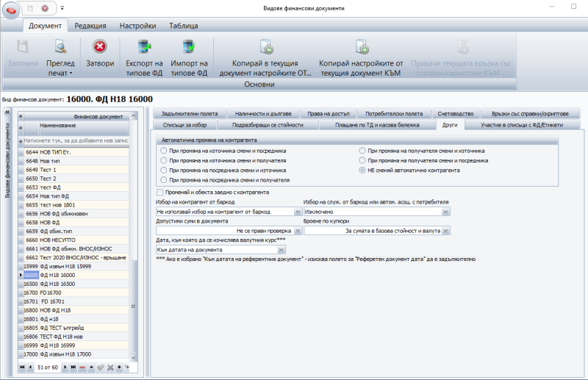Go to previous record in navigator
This screenshot has width=588, height=380.
coord(30,368)
